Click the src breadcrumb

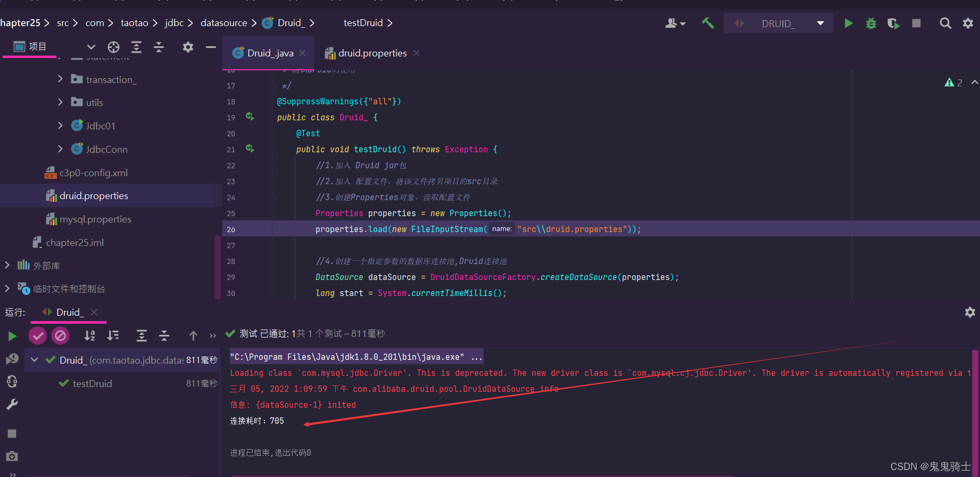(x=63, y=23)
